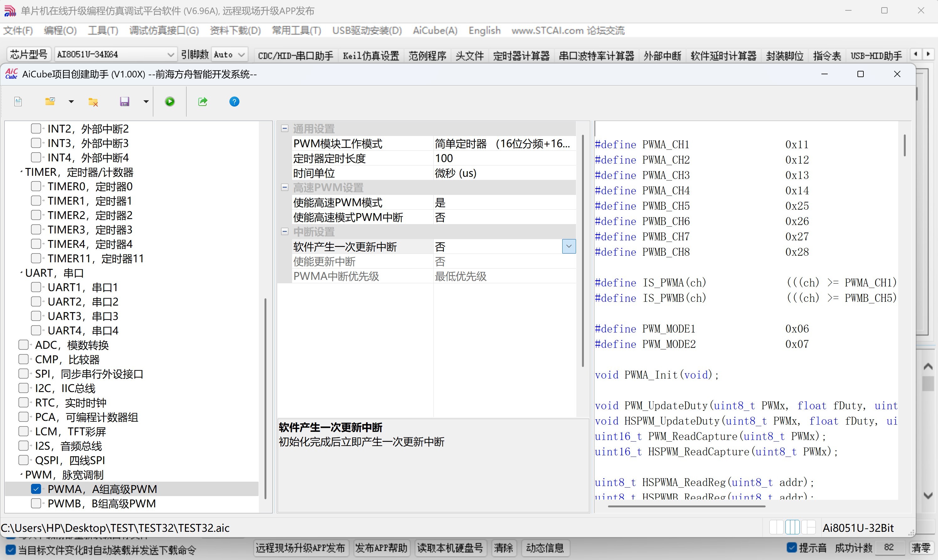Click the blue help question icon
Image resolution: width=938 pixels, height=560 pixels.
[x=234, y=102]
